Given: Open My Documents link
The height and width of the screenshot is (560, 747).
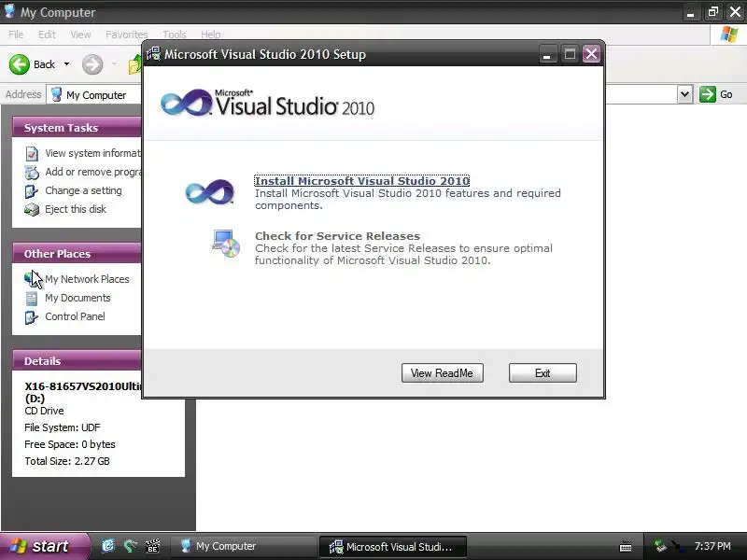Looking at the screenshot, I should click(x=78, y=298).
